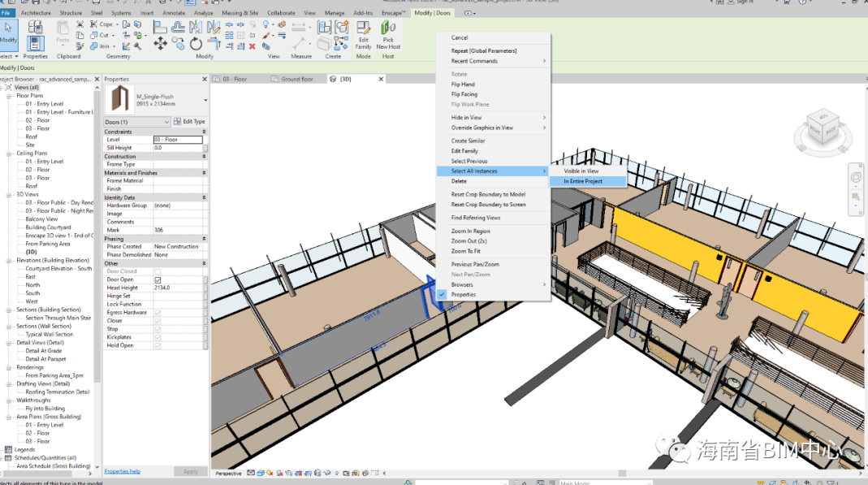Toggle the Door Open checkbox
Image resolution: width=868 pixels, height=485 pixels.
pyautogui.click(x=158, y=279)
